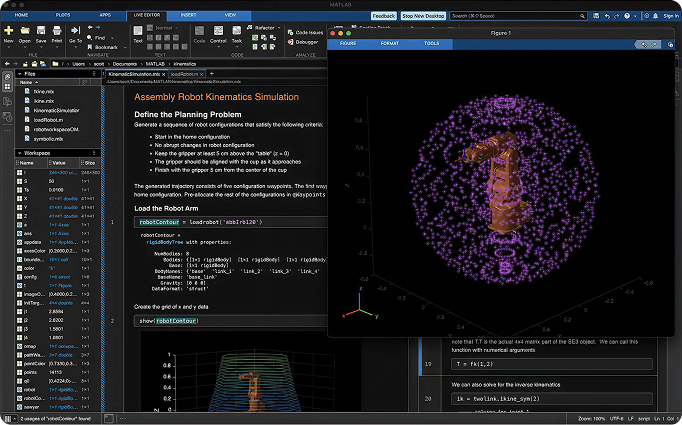Sort workspace by the Value column header
682x425 pixels.
(63, 163)
